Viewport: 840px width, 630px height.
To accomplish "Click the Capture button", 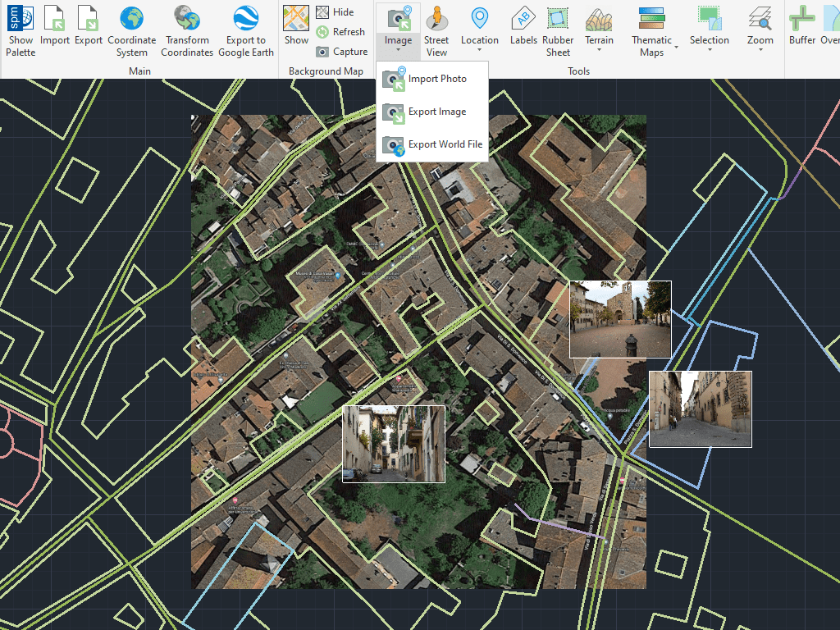I will click(x=342, y=52).
